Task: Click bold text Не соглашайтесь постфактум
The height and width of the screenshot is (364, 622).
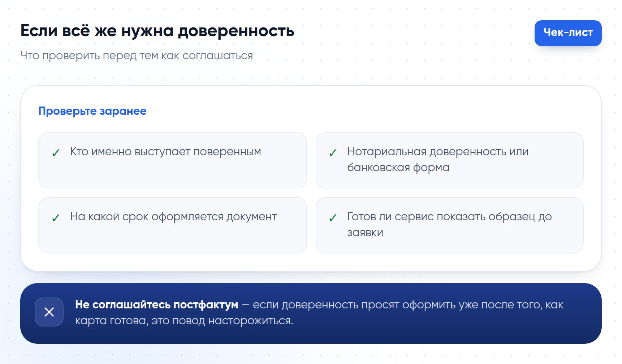Action: (x=157, y=305)
